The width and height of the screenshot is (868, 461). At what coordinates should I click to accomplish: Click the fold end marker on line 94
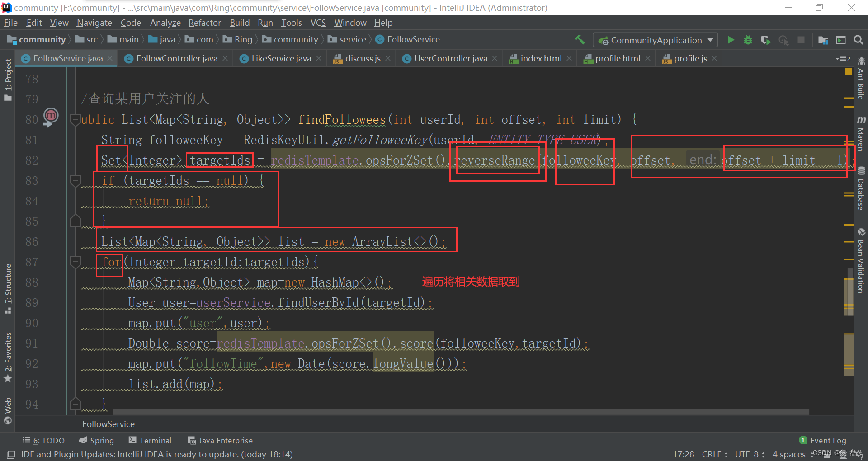75,404
